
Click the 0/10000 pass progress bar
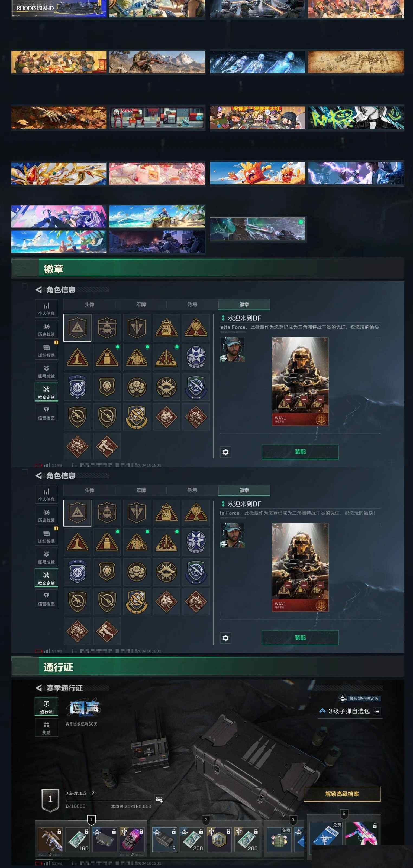[109, 801]
